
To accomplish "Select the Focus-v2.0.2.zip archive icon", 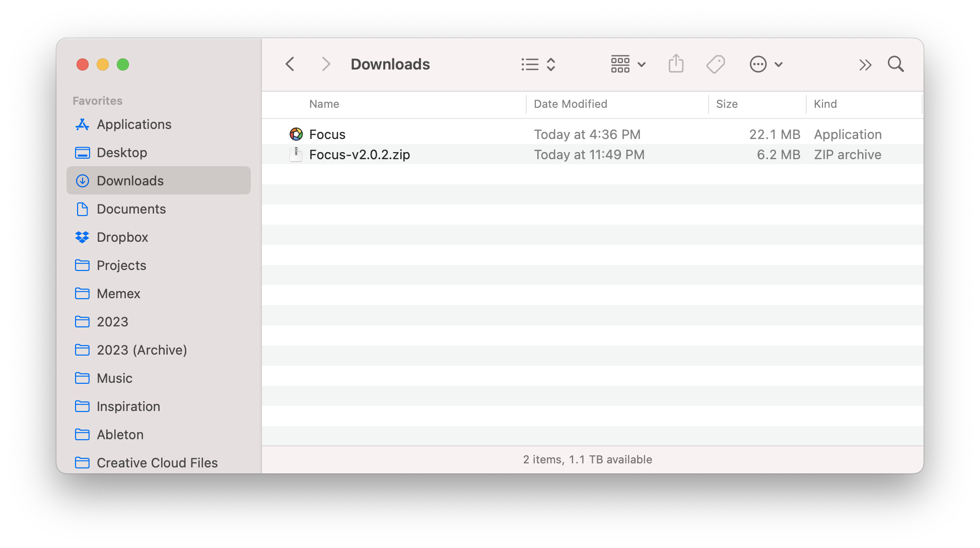I will [x=296, y=154].
